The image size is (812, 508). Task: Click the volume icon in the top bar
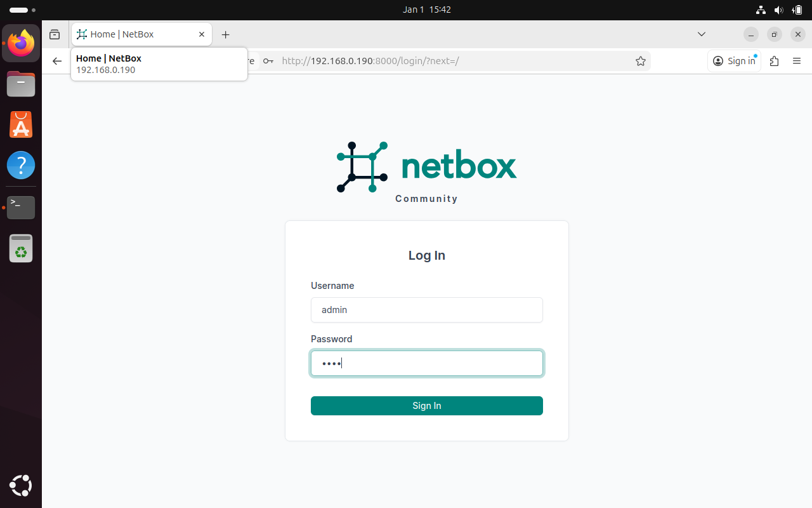pyautogui.click(x=779, y=10)
